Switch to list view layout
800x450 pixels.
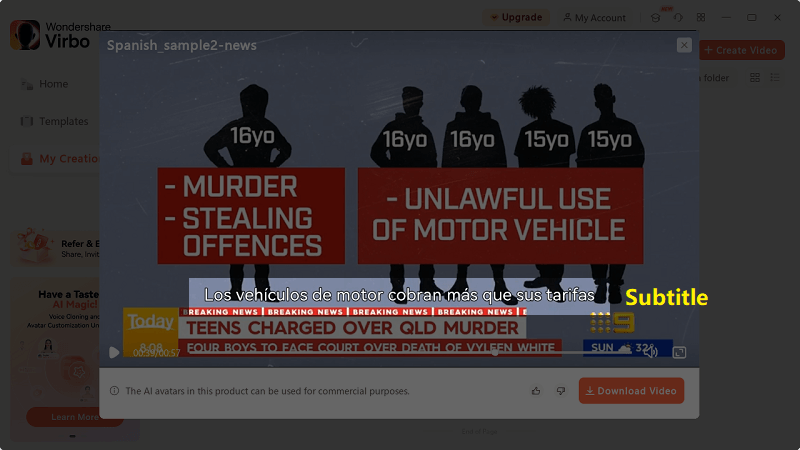click(x=775, y=78)
